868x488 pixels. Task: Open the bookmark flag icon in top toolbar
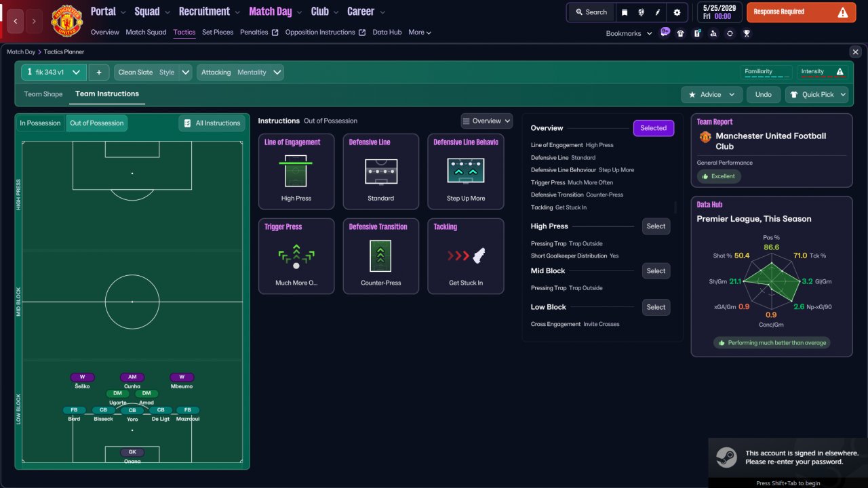pos(625,12)
